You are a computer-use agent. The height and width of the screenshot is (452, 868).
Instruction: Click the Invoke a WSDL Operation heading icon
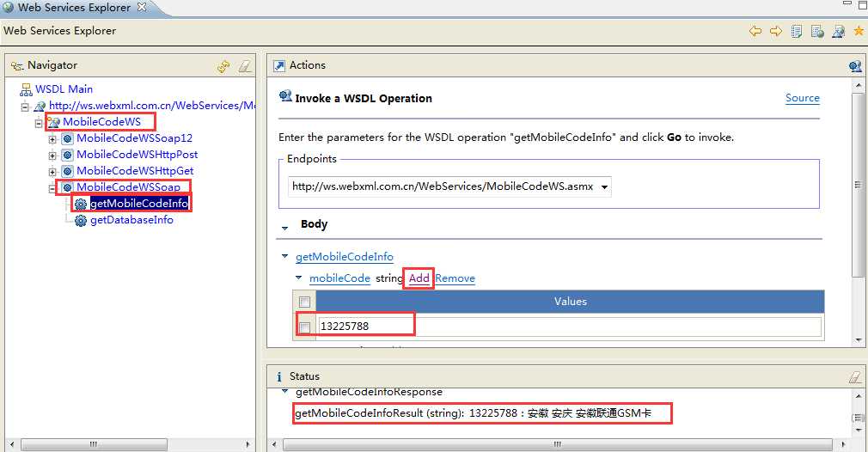[x=285, y=96]
